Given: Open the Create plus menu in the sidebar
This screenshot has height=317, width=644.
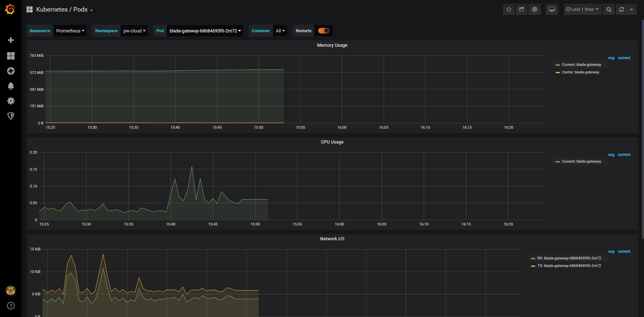Looking at the screenshot, I should pos(11,40).
